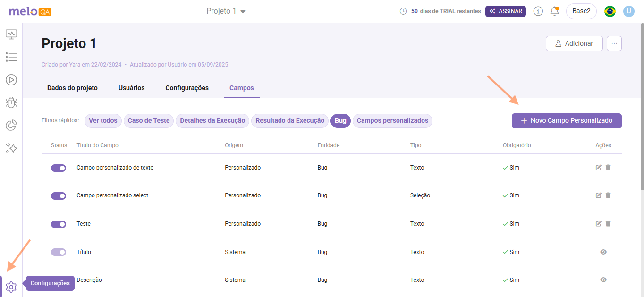Open the test case list sidebar icon
Image resolution: width=644 pixels, height=297 pixels.
11,57
